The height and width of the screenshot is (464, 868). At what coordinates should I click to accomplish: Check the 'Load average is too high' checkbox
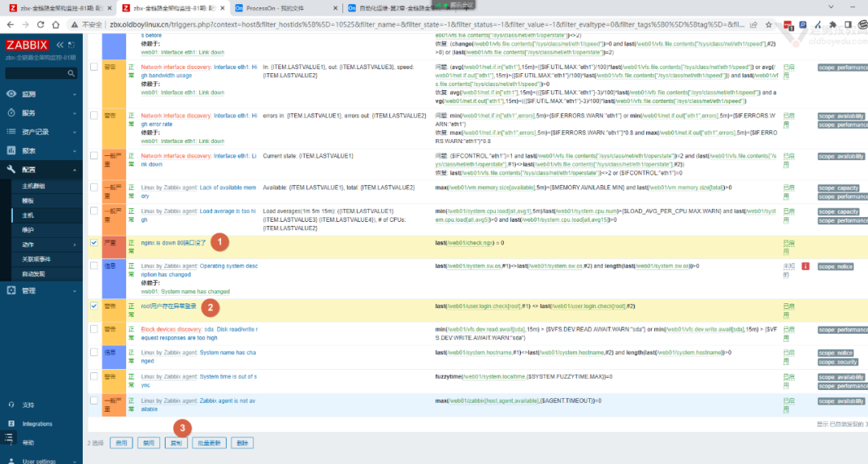(x=94, y=211)
